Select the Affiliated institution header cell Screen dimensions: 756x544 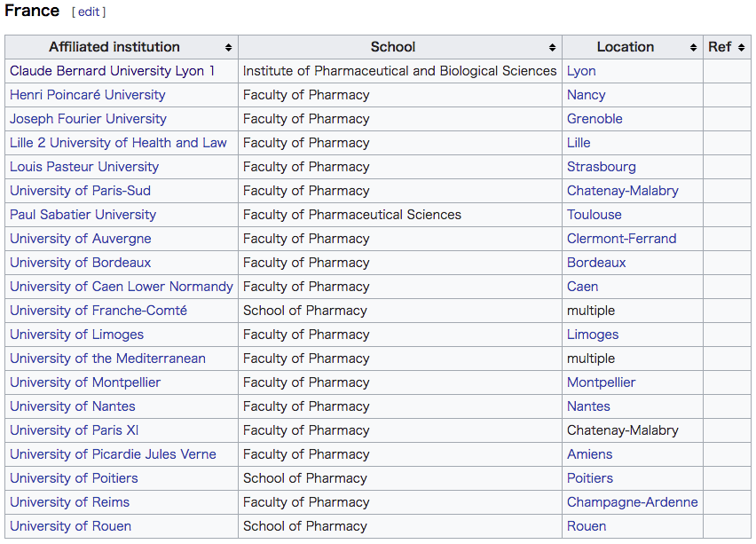click(122, 47)
